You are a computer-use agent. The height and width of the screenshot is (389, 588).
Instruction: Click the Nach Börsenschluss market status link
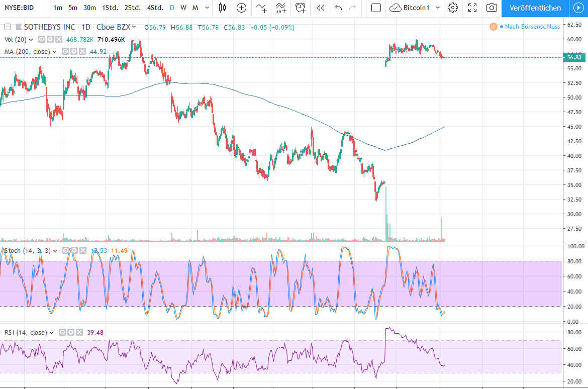coord(532,27)
